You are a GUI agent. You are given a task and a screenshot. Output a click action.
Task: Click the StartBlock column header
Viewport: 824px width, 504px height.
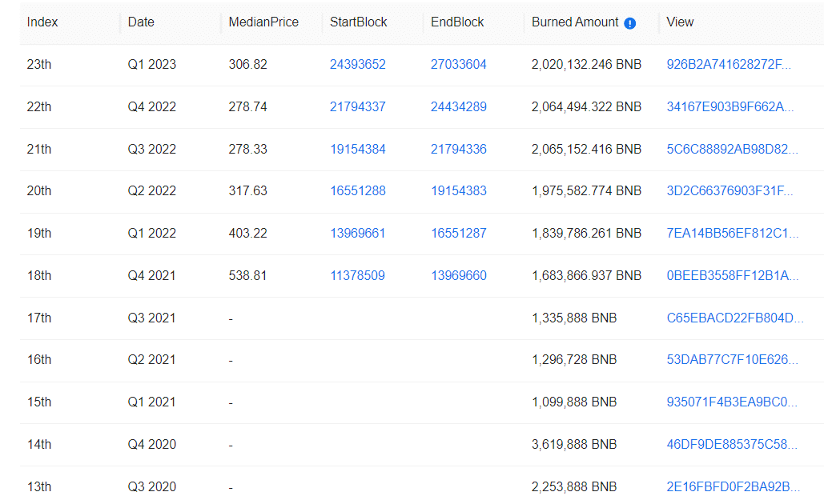tap(358, 22)
